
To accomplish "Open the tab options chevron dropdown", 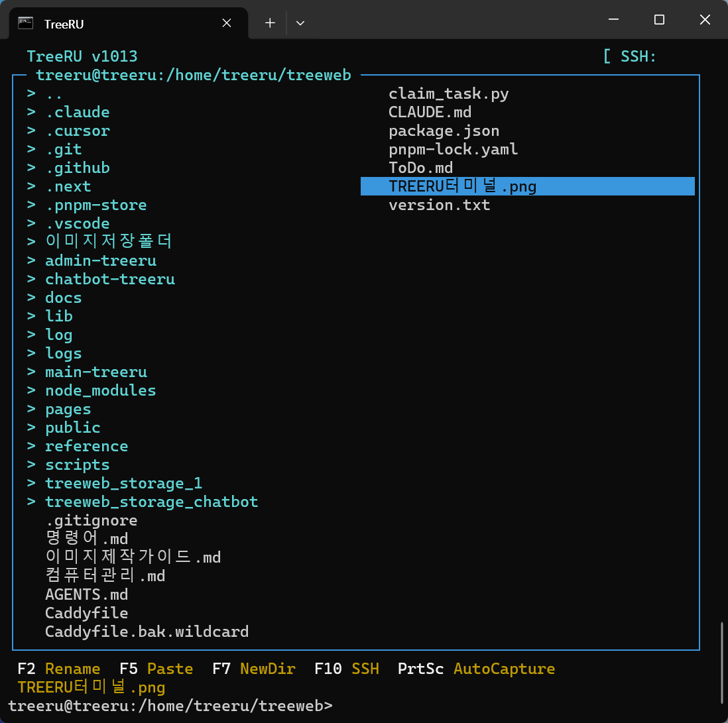I will (300, 23).
